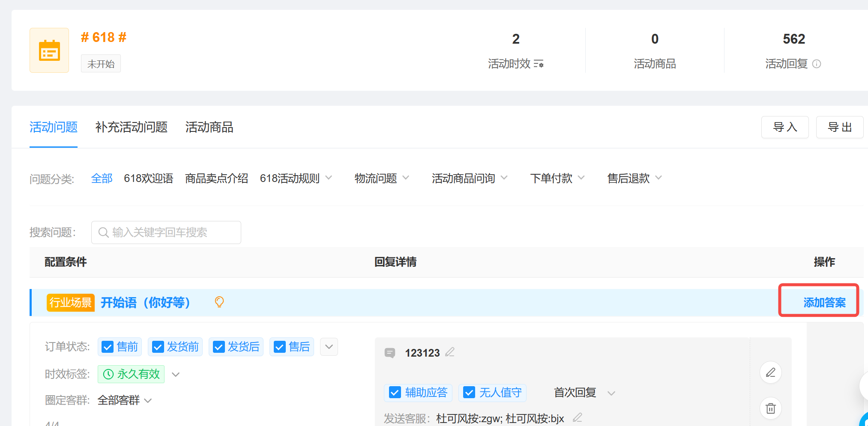868x426 pixels.
Task: Uncheck the 辅助应答 checkbox
Action: (x=395, y=393)
